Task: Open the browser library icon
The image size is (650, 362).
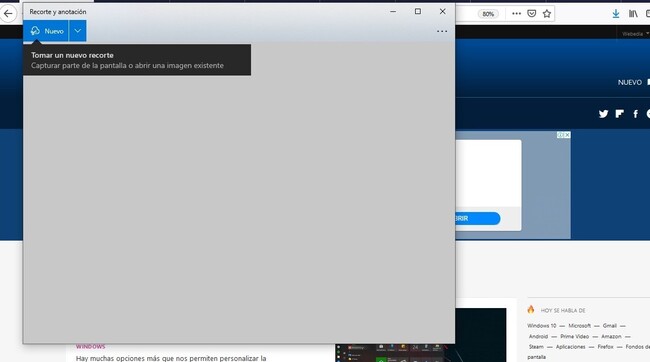Action: (633, 14)
